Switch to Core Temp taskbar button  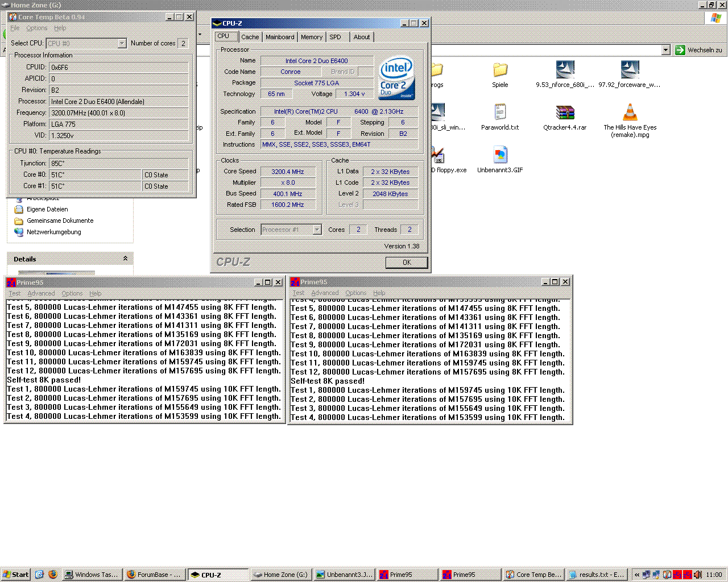coord(533,575)
